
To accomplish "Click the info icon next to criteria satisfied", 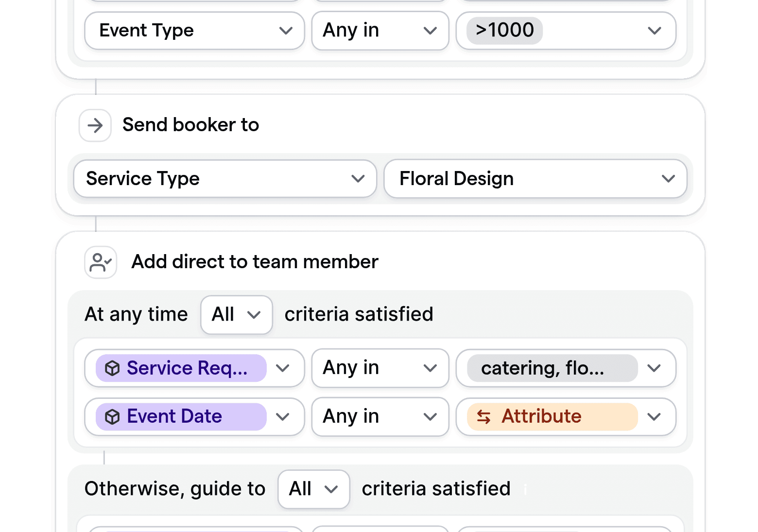I will tap(525, 490).
